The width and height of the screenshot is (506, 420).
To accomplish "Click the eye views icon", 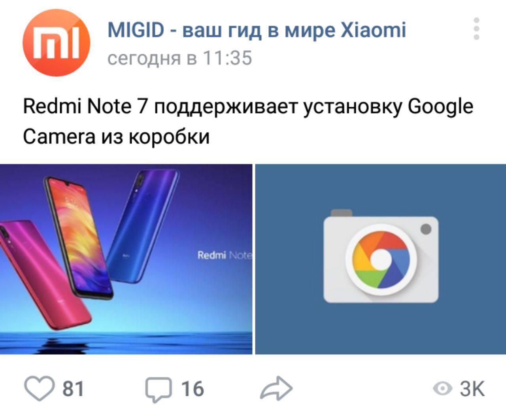I will (443, 388).
